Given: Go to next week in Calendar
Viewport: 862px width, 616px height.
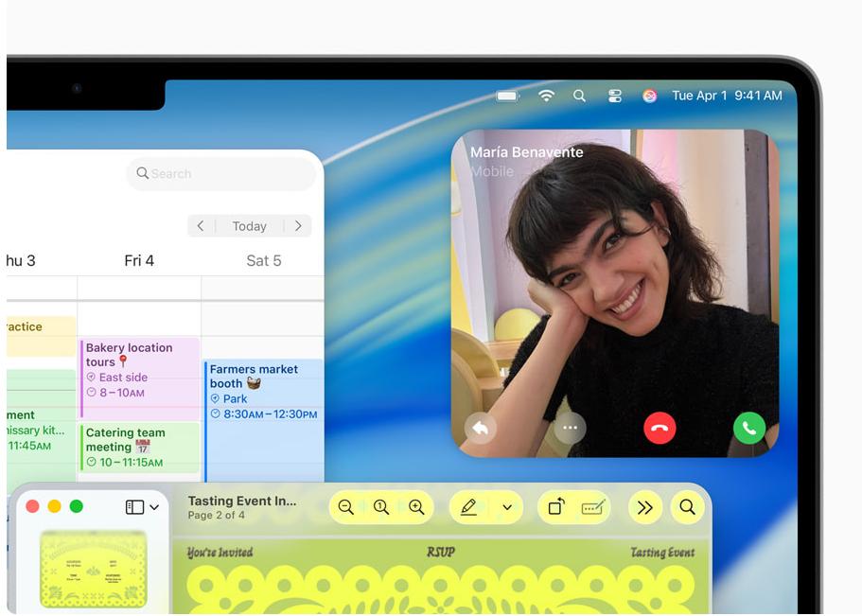Looking at the screenshot, I should coord(298,226).
